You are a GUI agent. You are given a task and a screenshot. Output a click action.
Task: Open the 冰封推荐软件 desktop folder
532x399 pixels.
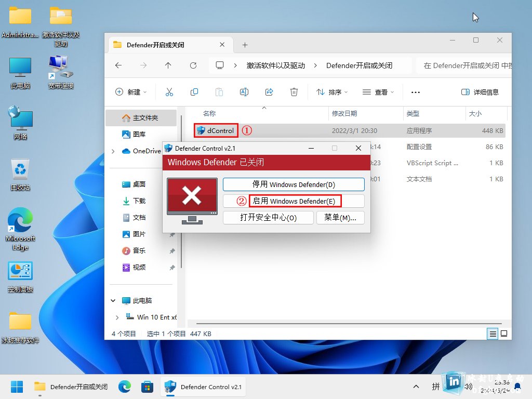20,327
